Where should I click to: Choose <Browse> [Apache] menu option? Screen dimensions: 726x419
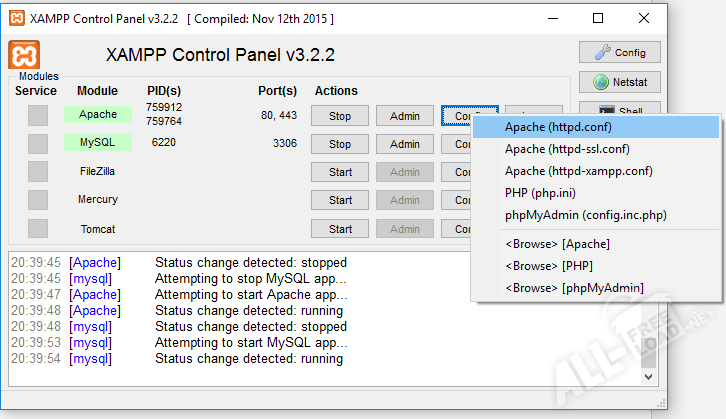pos(557,244)
